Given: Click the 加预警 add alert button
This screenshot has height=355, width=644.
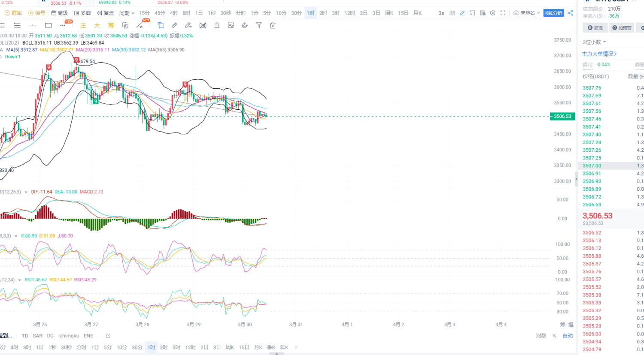Looking at the screenshot, I should (622, 28).
